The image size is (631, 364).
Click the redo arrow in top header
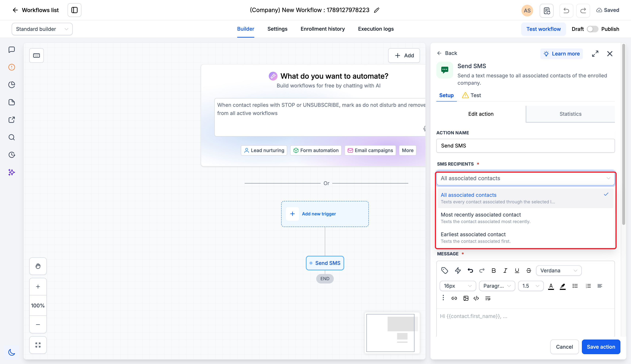pyautogui.click(x=583, y=11)
